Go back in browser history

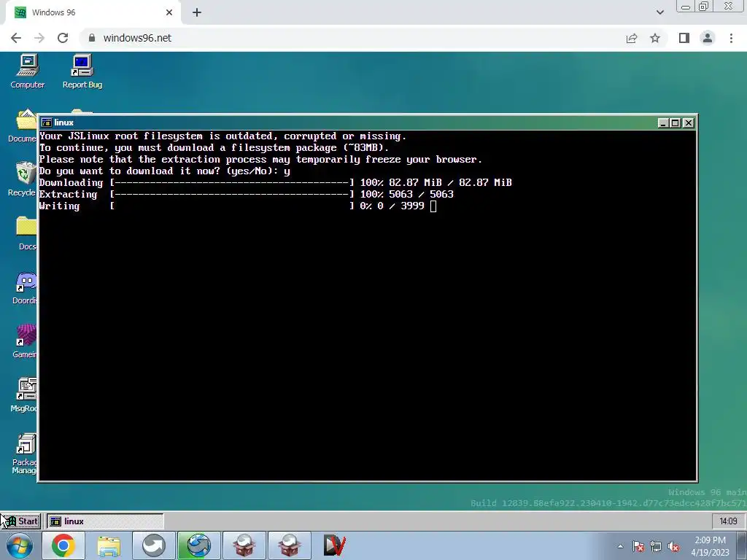16,38
